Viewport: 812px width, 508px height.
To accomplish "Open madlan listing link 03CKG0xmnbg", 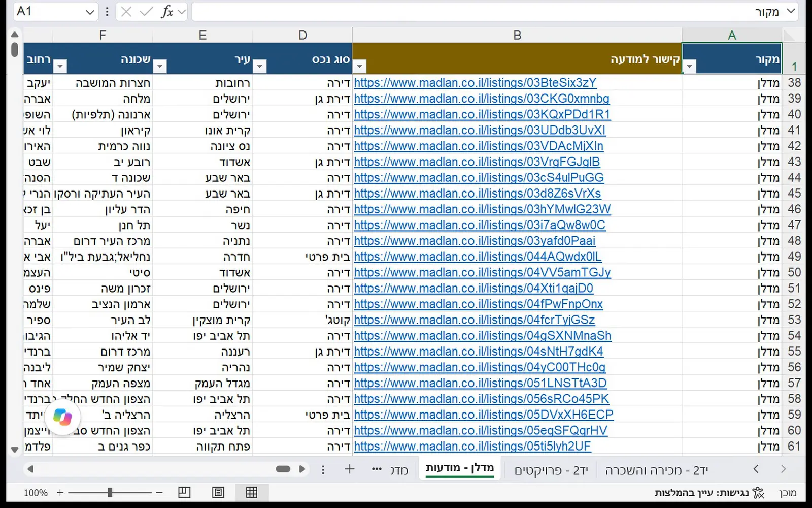I will pos(482,99).
